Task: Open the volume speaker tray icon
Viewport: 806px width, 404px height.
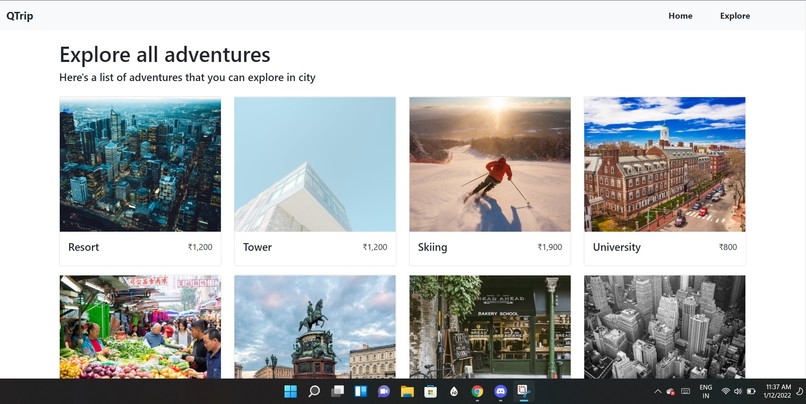Action: coord(738,391)
